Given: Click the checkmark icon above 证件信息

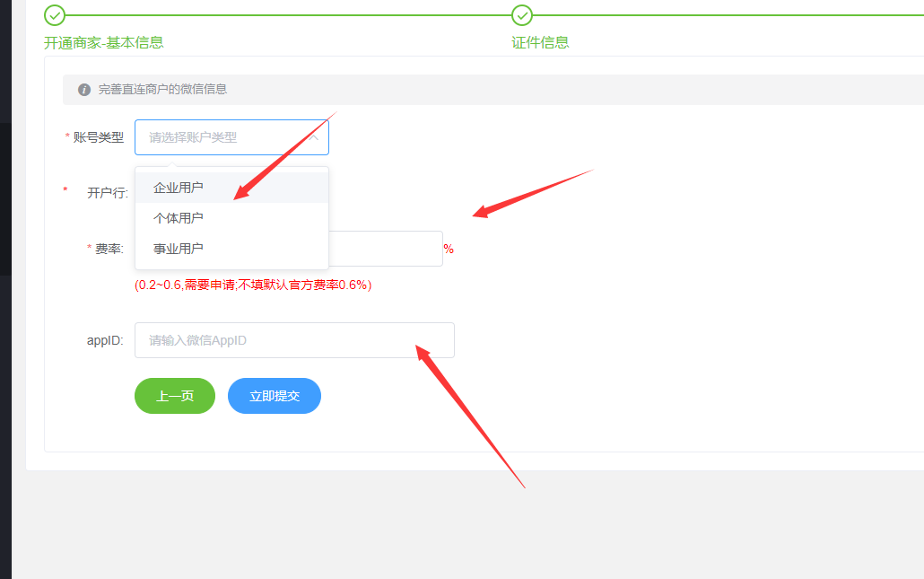Looking at the screenshot, I should [x=522, y=15].
